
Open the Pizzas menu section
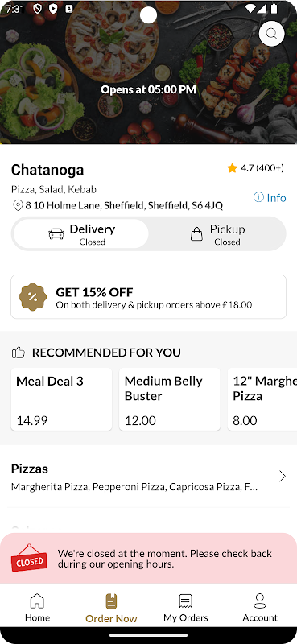(148, 477)
